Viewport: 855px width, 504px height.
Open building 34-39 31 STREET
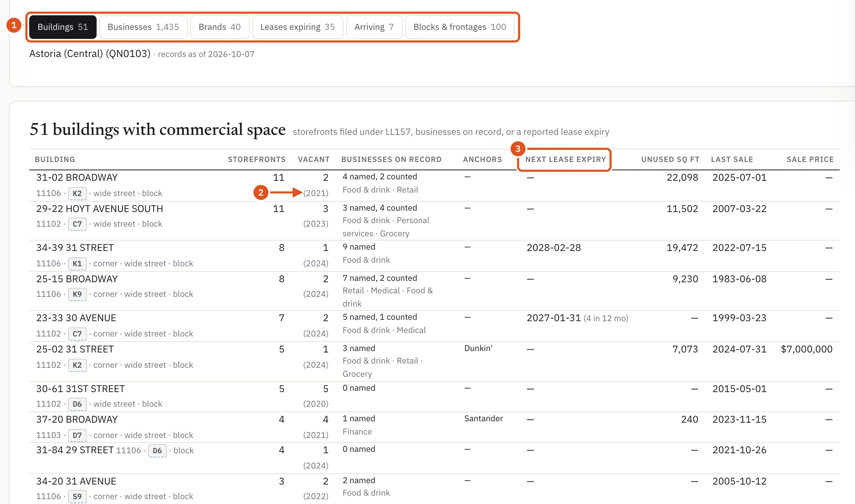point(75,248)
